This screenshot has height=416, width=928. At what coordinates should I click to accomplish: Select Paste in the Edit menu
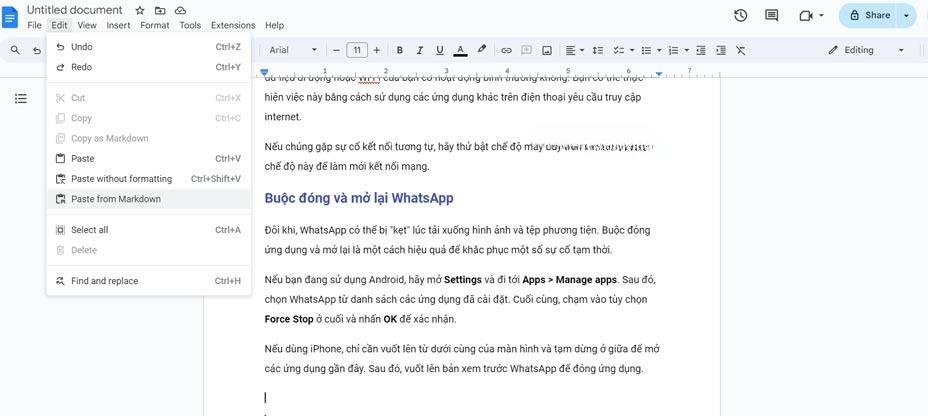click(x=149, y=159)
